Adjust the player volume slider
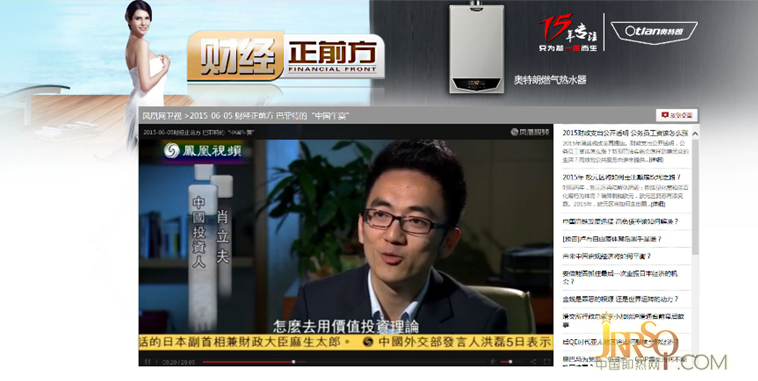Image resolution: width=758 pixels, height=381 pixels. [x=511, y=362]
